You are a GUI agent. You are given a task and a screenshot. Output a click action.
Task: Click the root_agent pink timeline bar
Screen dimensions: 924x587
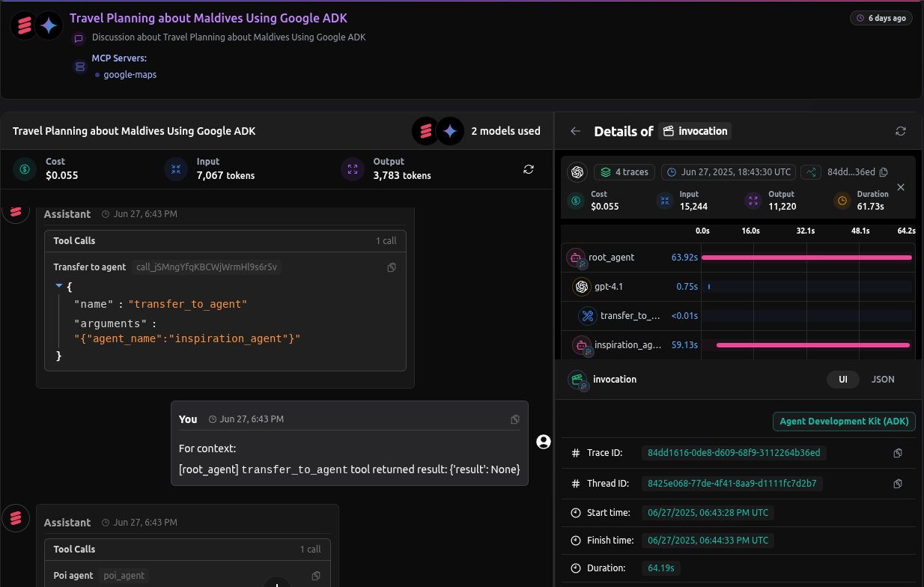point(806,258)
